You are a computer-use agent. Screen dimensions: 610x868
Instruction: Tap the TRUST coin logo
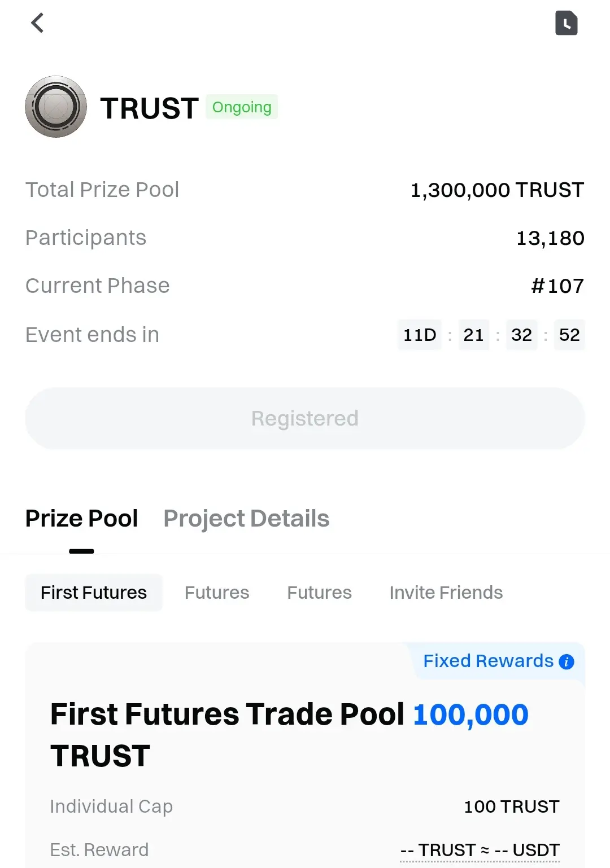(x=56, y=107)
